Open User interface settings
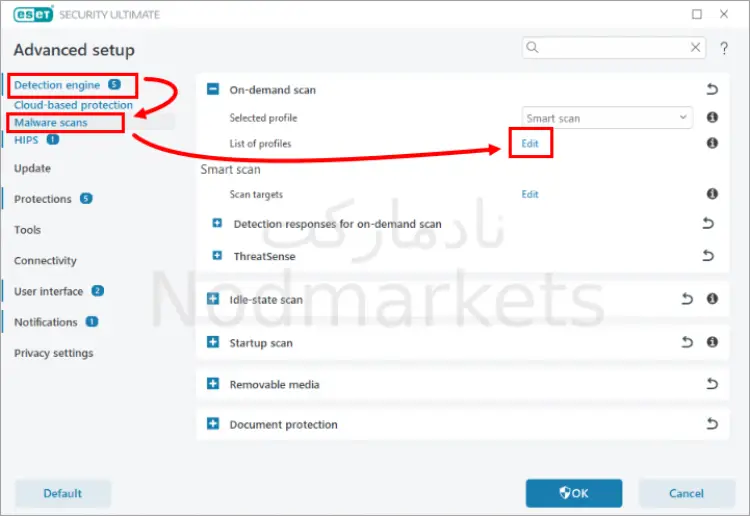The height and width of the screenshot is (516, 750). [48, 291]
